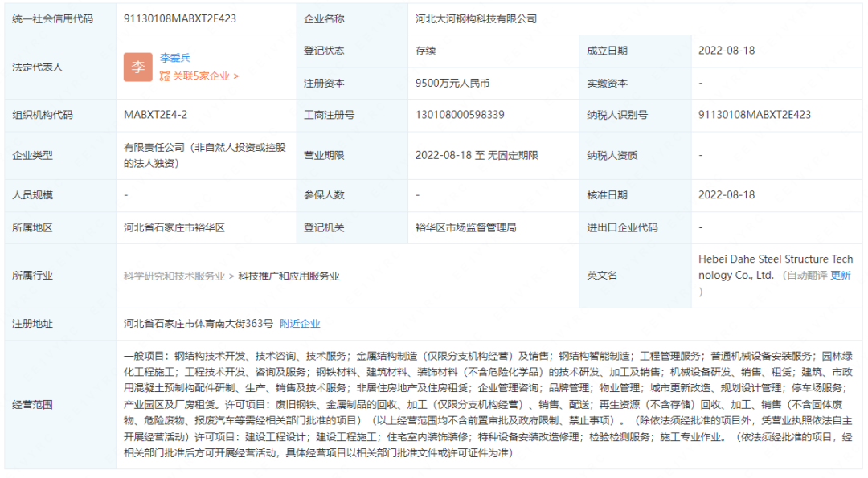Click business term 2022-08-18 至 无固定期限
The height and width of the screenshot is (478, 868).
[x=477, y=156]
